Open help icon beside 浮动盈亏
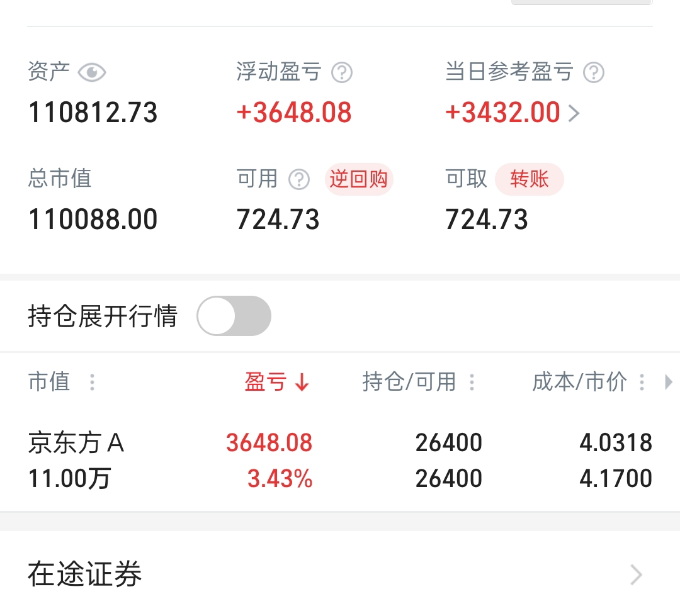This screenshot has width=680, height=616. [x=342, y=73]
